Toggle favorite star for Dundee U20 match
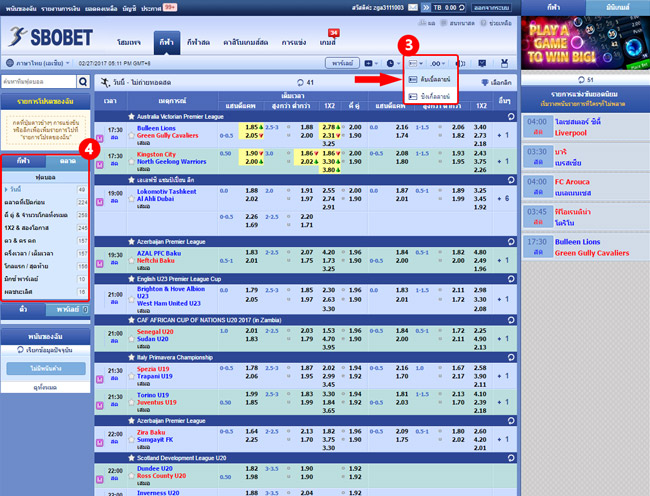The width and height of the screenshot is (650, 496). click(x=131, y=476)
